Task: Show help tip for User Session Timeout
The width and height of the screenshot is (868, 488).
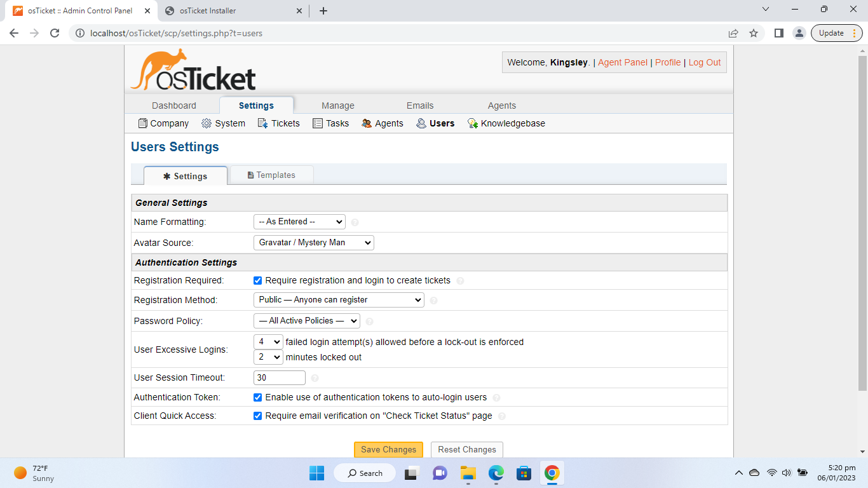Action: click(315, 378)
